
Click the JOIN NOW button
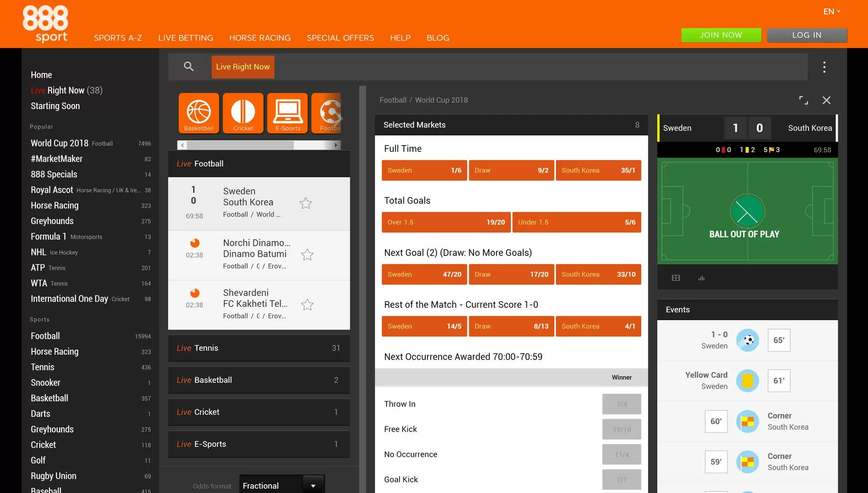[721, 35]
